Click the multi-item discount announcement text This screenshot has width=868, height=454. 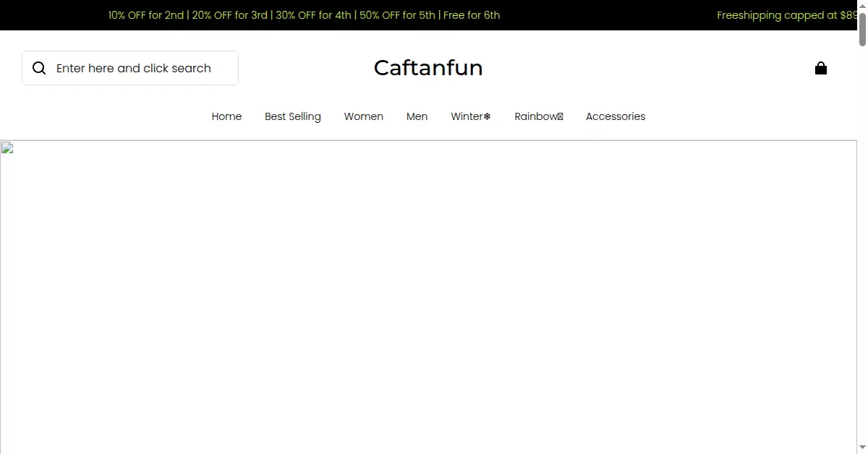pyautogui.click(x=304, y=15)
